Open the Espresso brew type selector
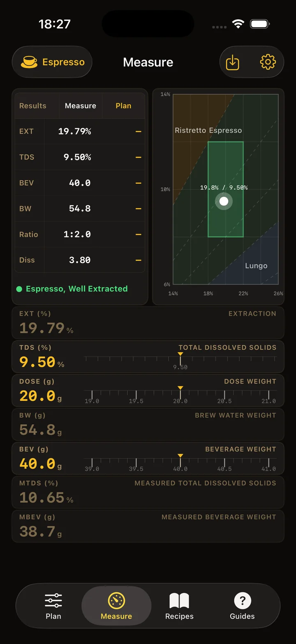The height and width of the screenshot is (644, 296). pyautogui.click(x=52, y=62)
